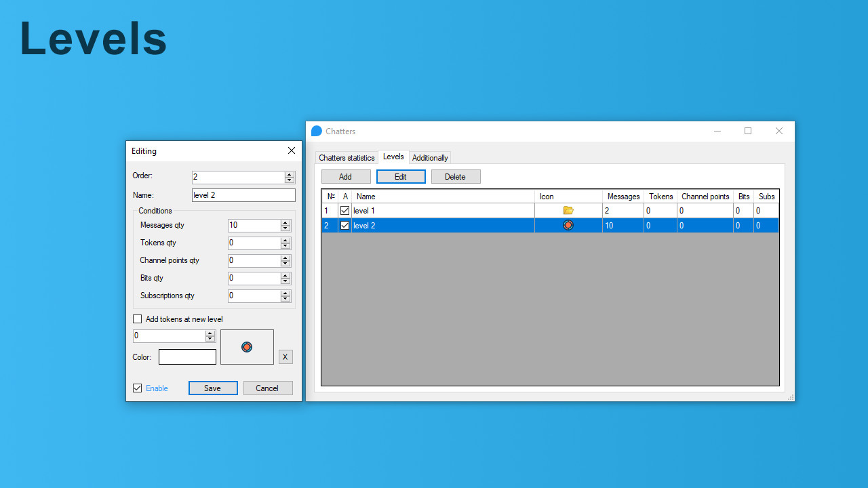Screen dimensions: 868x488
Task: Clear the chosen color with the X button
Action: [x=285, y=357]
